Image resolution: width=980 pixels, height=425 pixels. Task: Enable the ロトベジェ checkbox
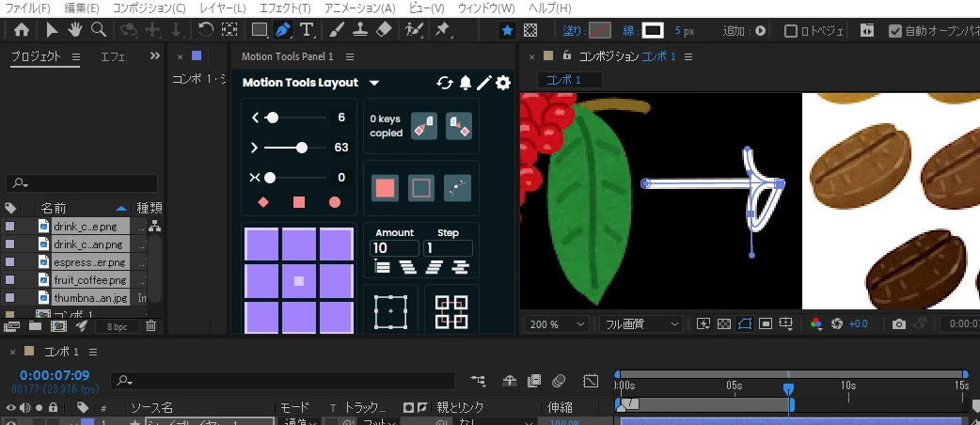coord(791,31)
